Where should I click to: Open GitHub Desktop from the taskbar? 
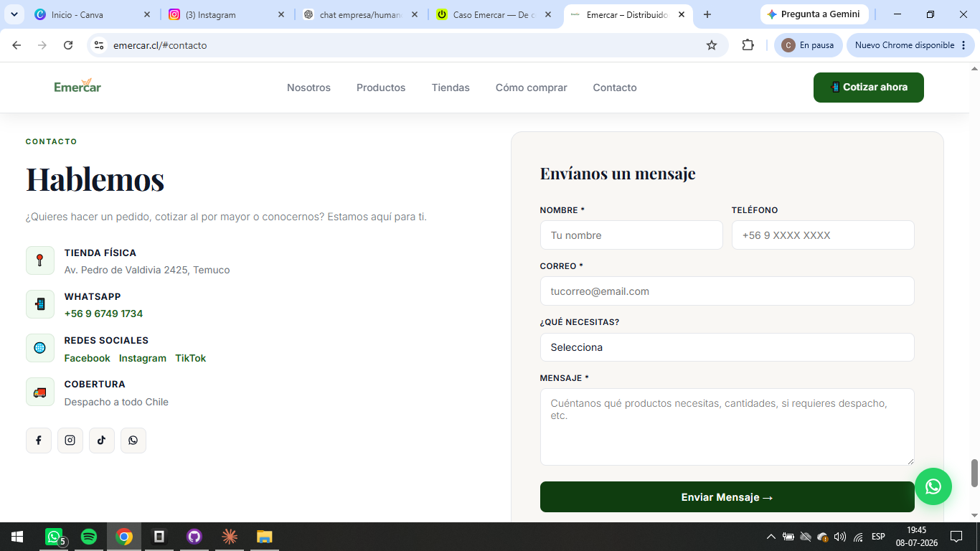194,537
